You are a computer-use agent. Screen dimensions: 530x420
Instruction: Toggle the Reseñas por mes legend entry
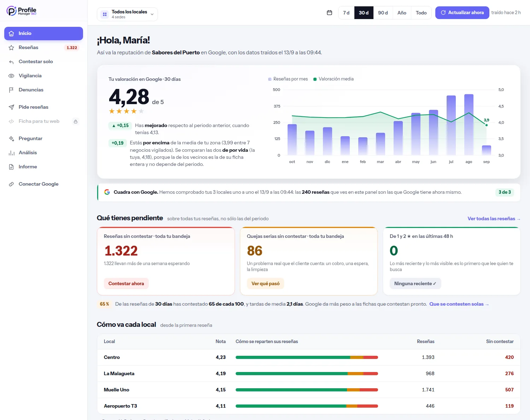(288, 79)
